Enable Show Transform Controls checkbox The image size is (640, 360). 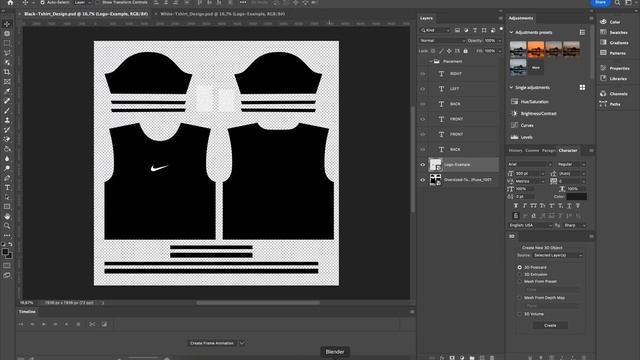[x=97, y=2]
